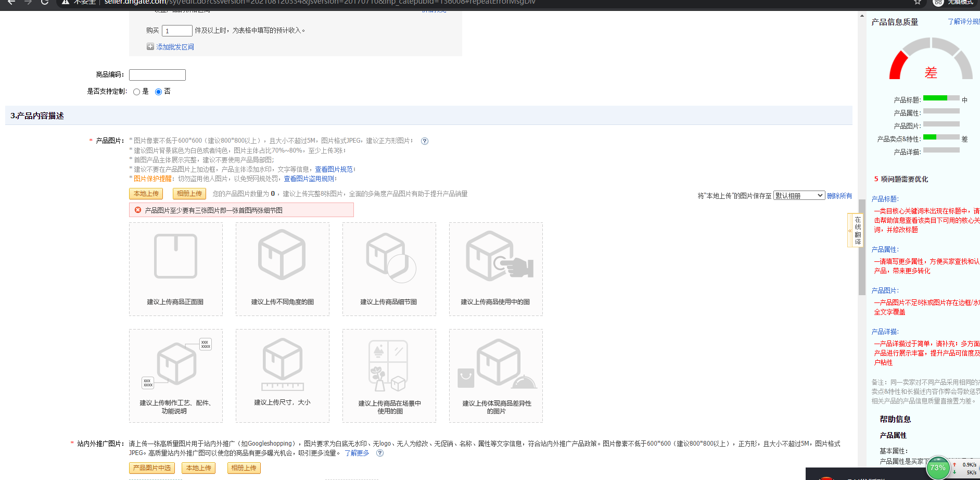The height and width of the screenshot is (480, 980).
Task: Click the vertical page scrollbar
Action: pyautogui.click(x=862, y=245)
